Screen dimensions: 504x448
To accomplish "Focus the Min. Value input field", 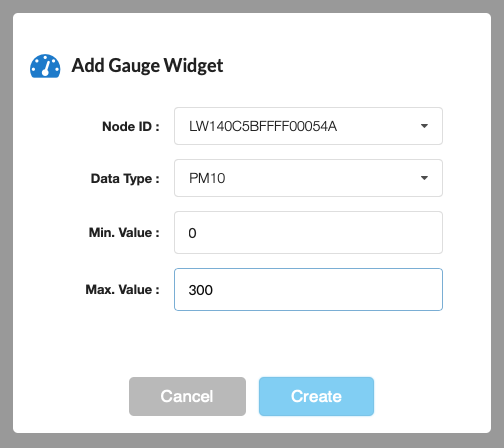I will click(308, 232).
